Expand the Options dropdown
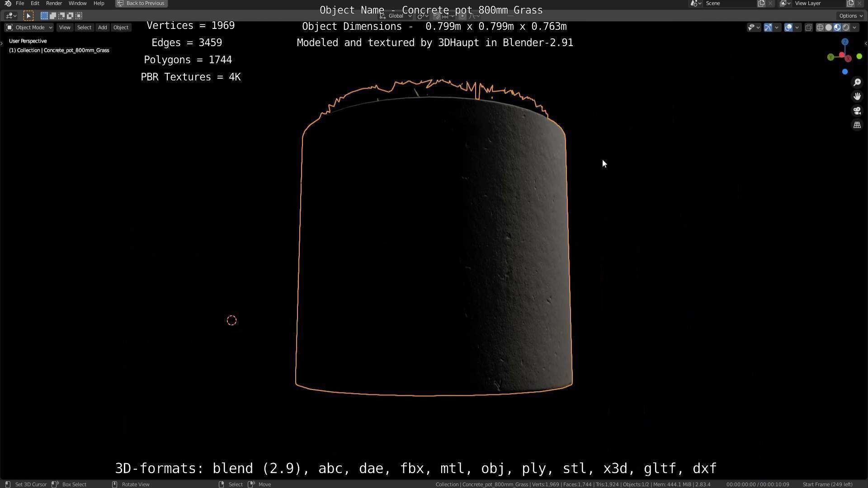The height and width of the screenshot is (488, 868). click(851, 16)
